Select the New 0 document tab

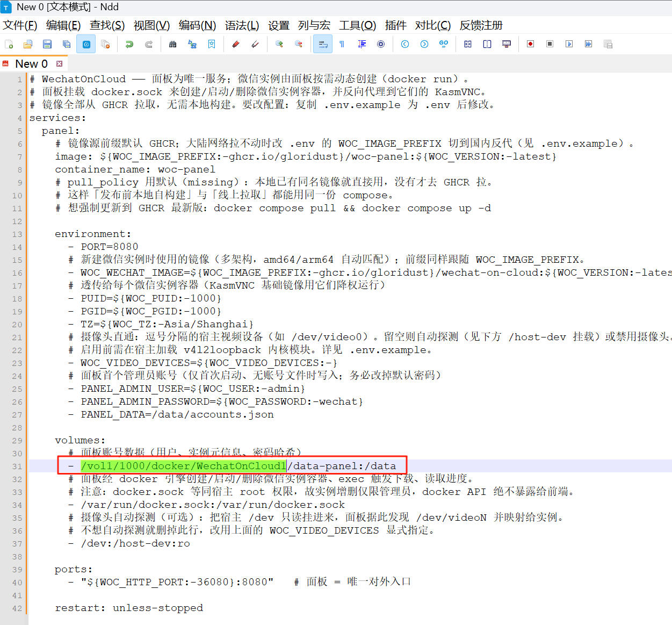tap(31, 63)
